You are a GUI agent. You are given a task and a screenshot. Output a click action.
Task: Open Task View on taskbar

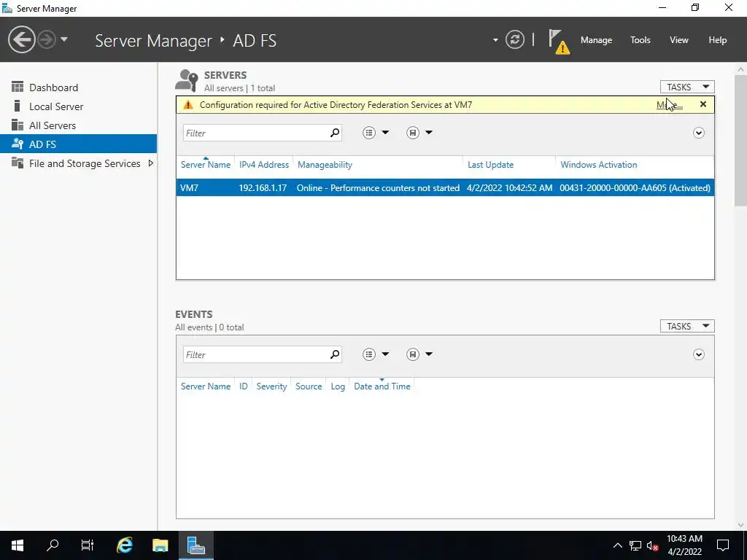click(x=88, y=545)
